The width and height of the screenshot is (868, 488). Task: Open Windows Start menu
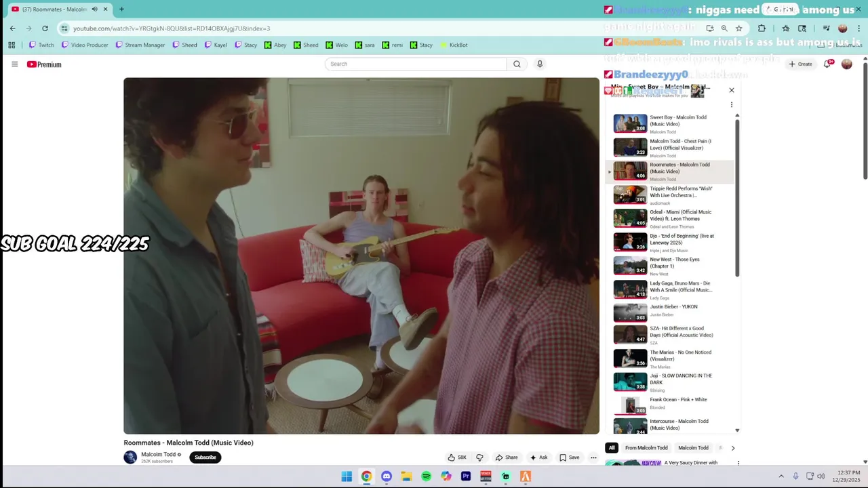coord(347,476)
